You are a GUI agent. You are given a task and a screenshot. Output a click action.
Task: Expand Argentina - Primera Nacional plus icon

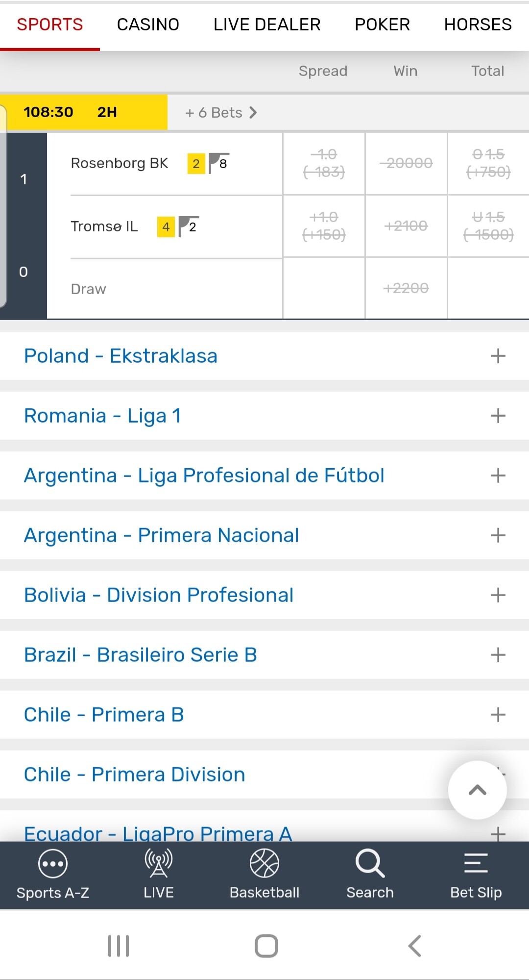(x=498, y=535)
